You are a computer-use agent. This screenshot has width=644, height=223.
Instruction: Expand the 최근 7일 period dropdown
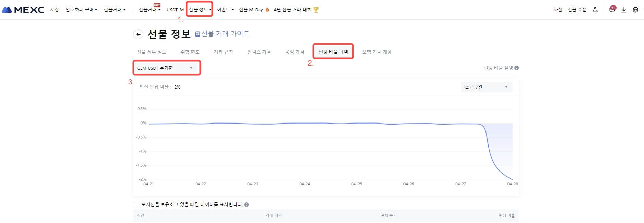486,87
